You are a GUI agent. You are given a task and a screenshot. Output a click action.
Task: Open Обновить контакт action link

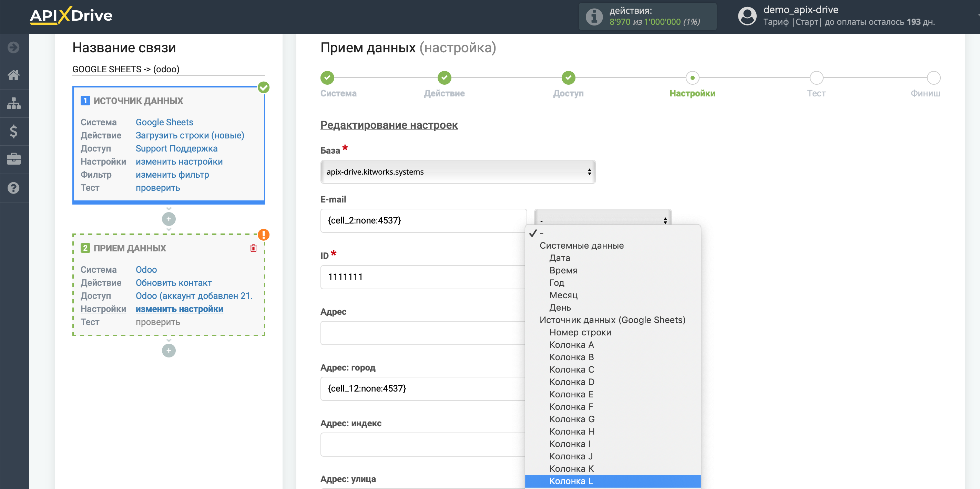click(173, 282)
